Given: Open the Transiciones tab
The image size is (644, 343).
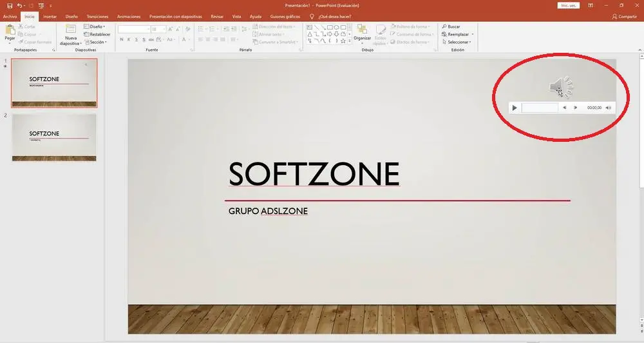Looking at the screenshot, I should 97,17.
